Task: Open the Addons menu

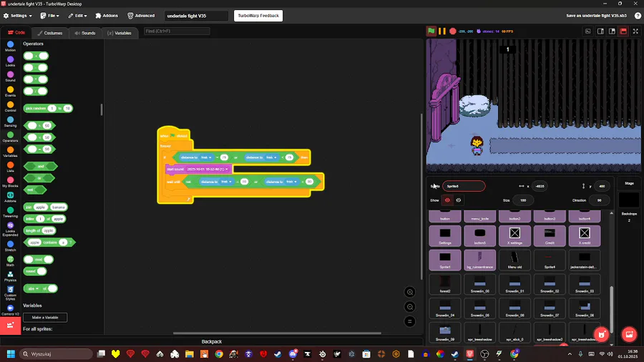Action: tap(107, 16)
